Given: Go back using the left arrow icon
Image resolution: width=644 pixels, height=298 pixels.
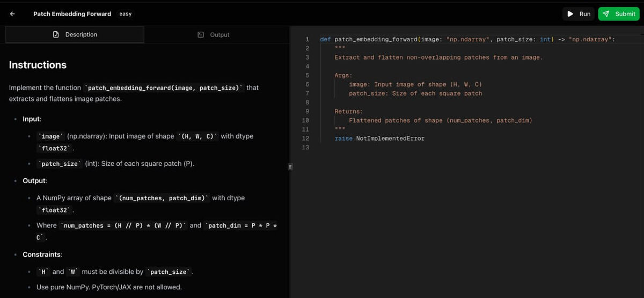Looking at the screenshot, I should tap(12, 14).
